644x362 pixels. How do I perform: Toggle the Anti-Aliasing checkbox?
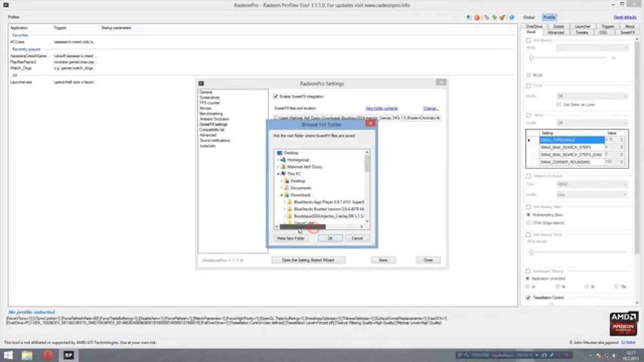[x=529, y=40]
